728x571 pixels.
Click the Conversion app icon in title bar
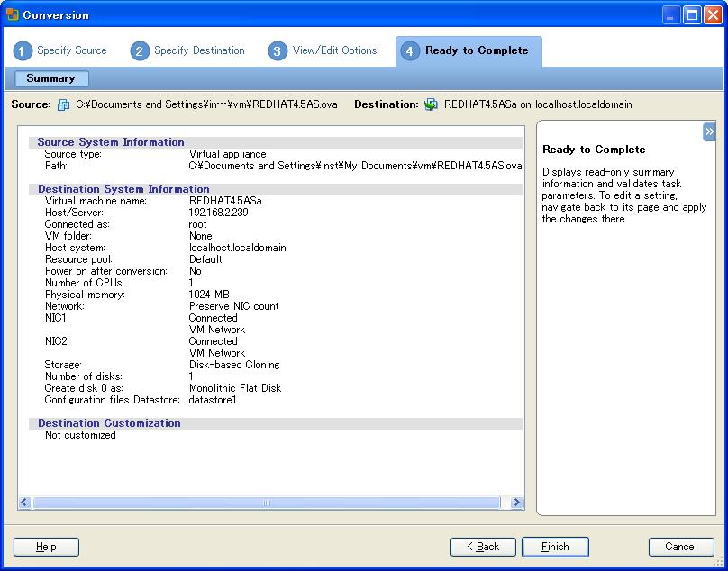click(x=12, y=14)
